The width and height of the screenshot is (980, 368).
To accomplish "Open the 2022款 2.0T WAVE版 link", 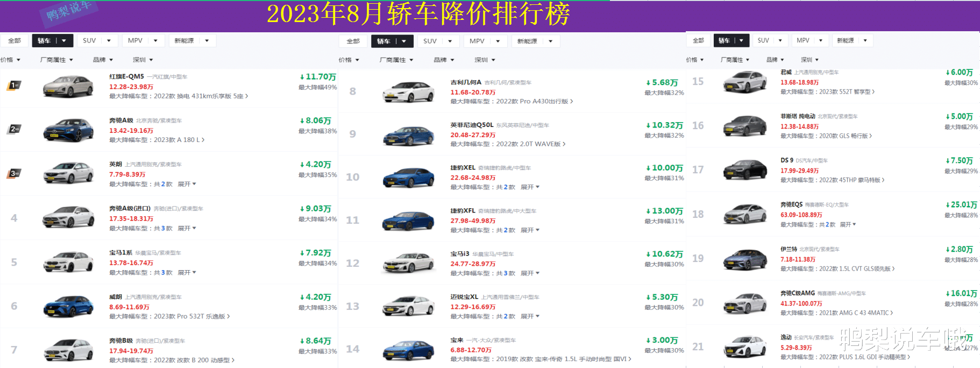I will coord(530,144).
